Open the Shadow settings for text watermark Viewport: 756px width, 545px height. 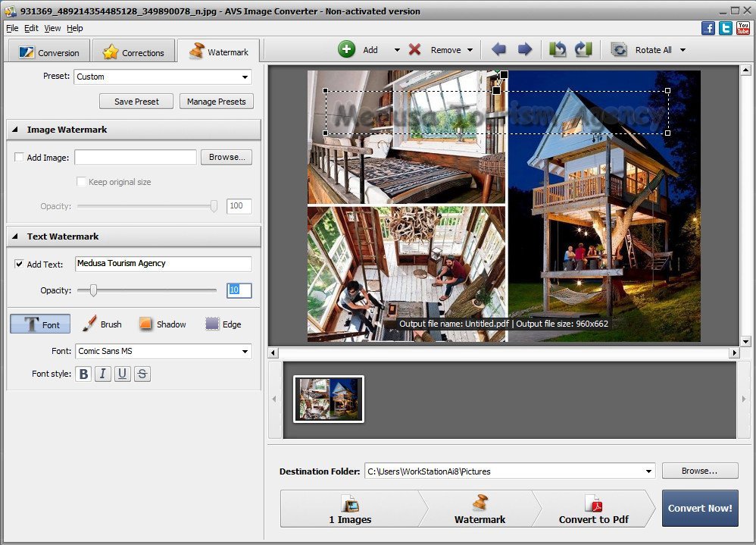pyautogui.click(x=163, y=324)
